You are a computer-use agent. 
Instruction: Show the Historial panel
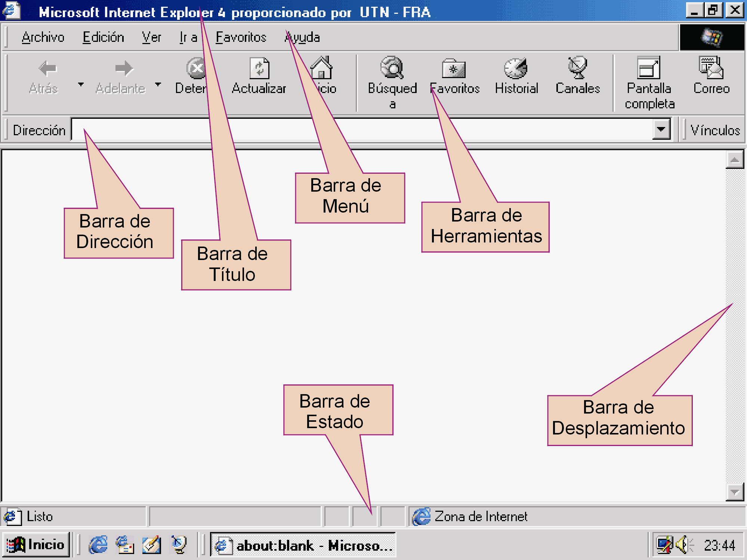(x=516, y=69)
